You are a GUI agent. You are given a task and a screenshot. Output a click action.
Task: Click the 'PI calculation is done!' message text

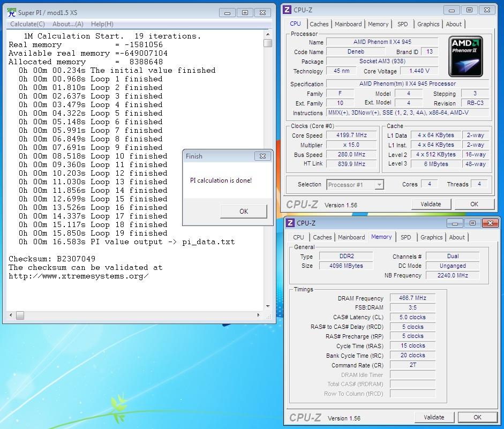pos(221,180)
